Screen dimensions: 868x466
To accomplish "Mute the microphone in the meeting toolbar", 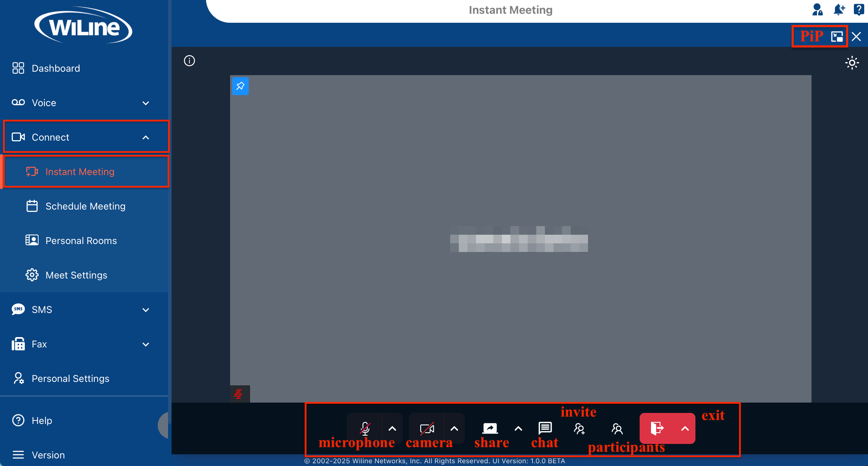I will click(x=365, y=428).
